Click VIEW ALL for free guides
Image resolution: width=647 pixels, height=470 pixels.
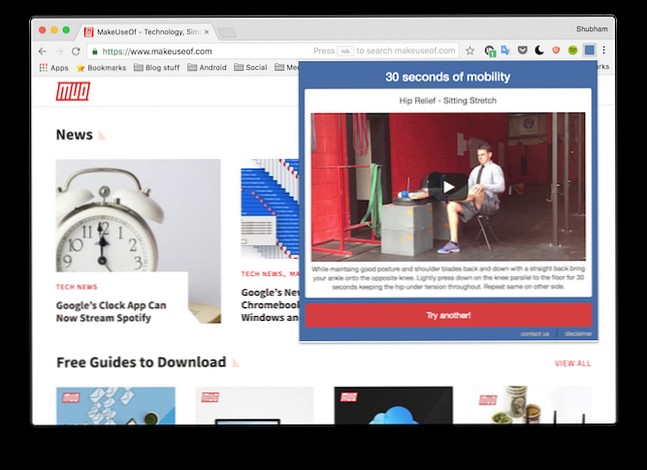click(x=573, y=364)
